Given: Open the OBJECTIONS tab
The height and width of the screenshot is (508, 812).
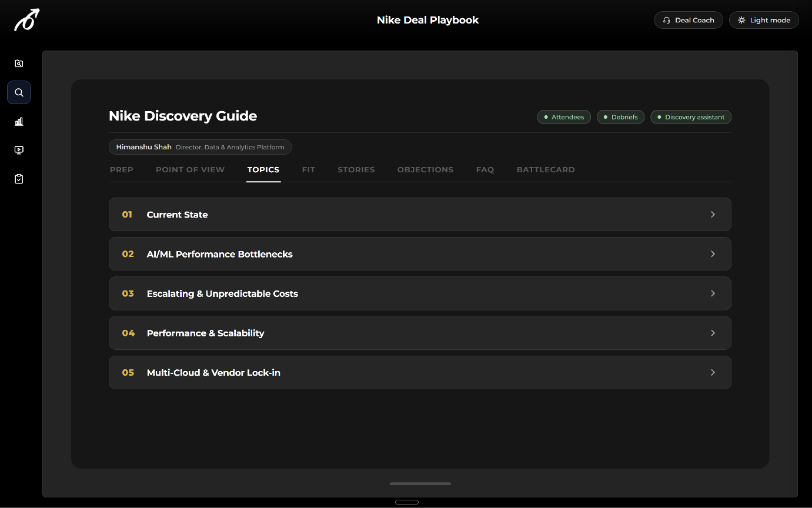Looking at the screenshot, I should point(425,169).
